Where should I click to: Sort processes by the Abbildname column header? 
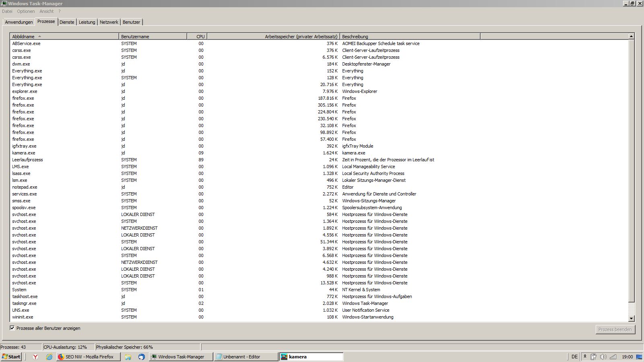[64, 37]
